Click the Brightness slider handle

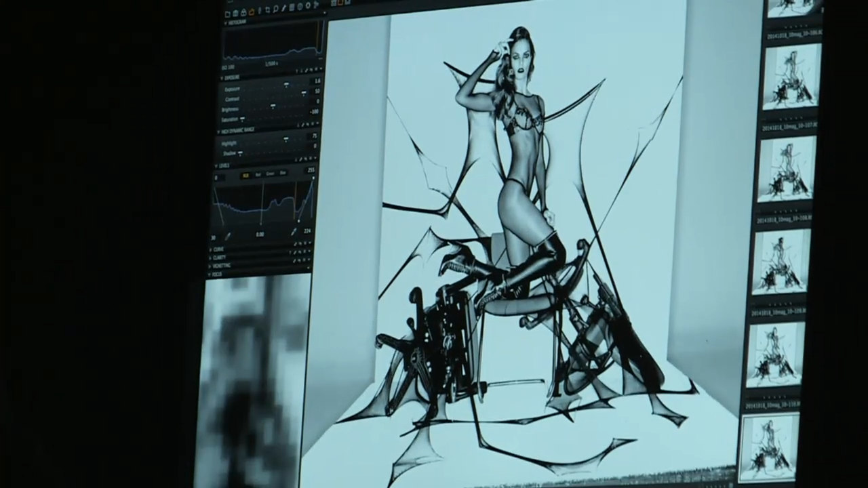(273, 106)
